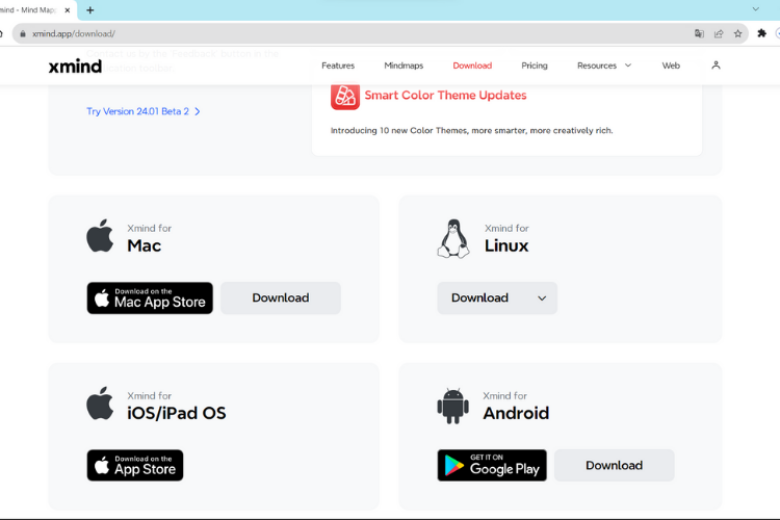This screenshot has height=520, width=780.
Task: Click the share page icon
Action: (x=718, y=34)
